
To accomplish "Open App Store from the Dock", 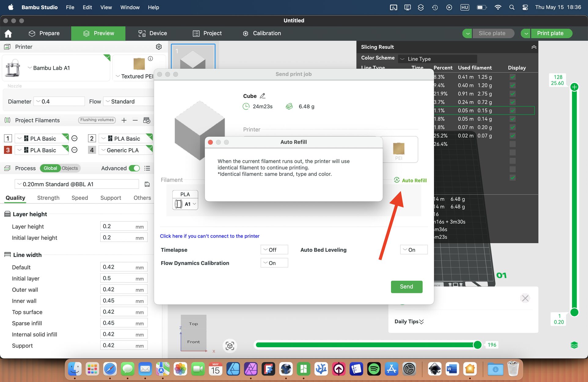I will tap(392, 369).
